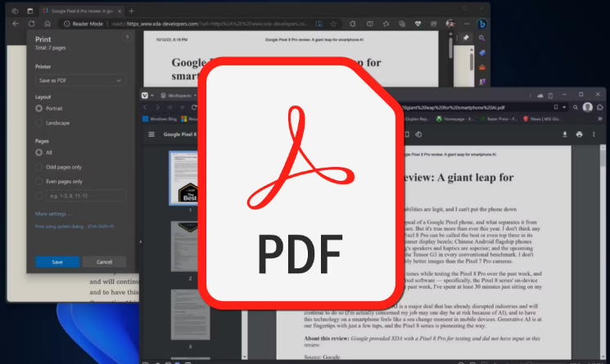This screenshot has height=364, width=610.
Task: Click the rewind history button in Vivaldi
Action: point(170,107)
